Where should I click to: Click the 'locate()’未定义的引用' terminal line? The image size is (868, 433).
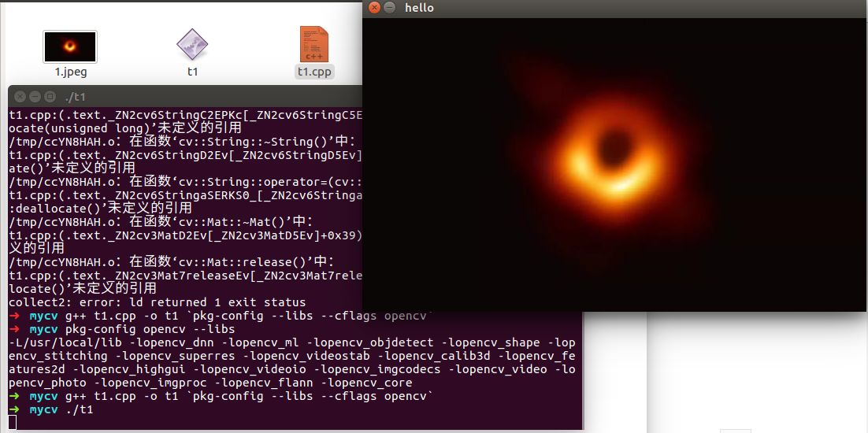coord(83,289)
